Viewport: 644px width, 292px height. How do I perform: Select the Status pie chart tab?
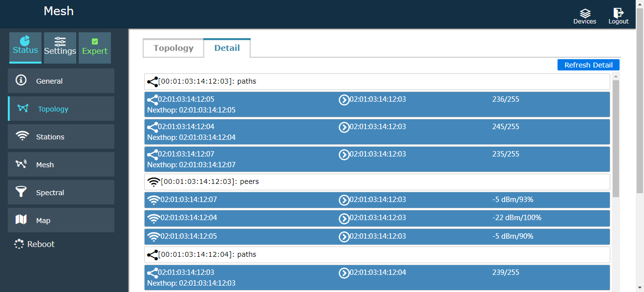click(x=25, y=47)
